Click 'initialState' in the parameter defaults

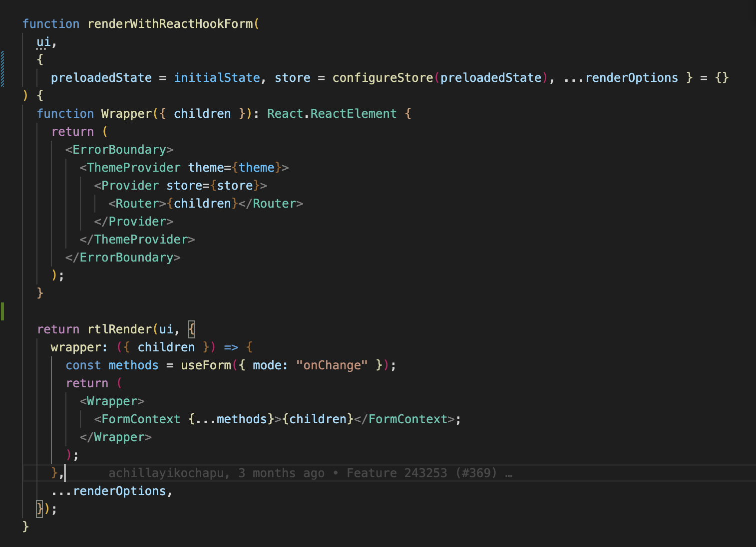(217, 78)
